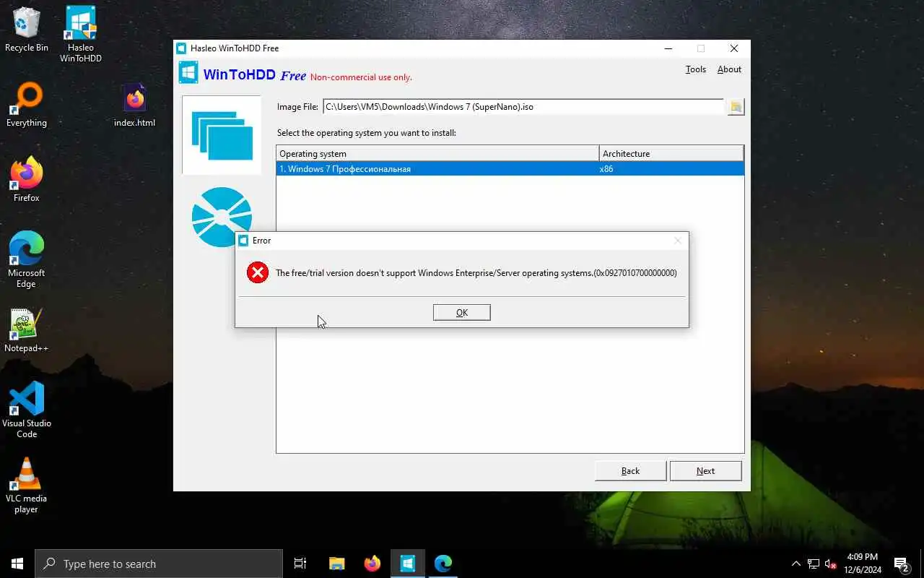The height and width of the screenshot is (578, 924).
Task: Click the browse image file folder icon
Action: click(x=736, y=107)
